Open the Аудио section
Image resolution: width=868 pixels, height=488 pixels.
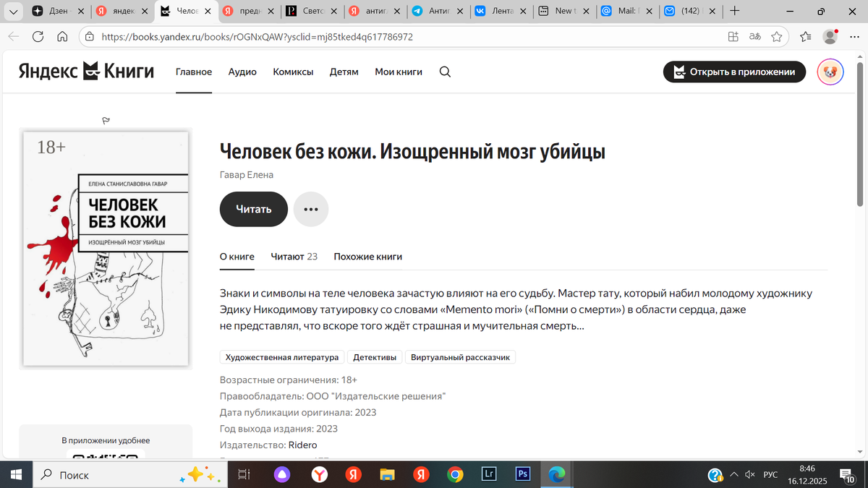(x=242, y=72)
